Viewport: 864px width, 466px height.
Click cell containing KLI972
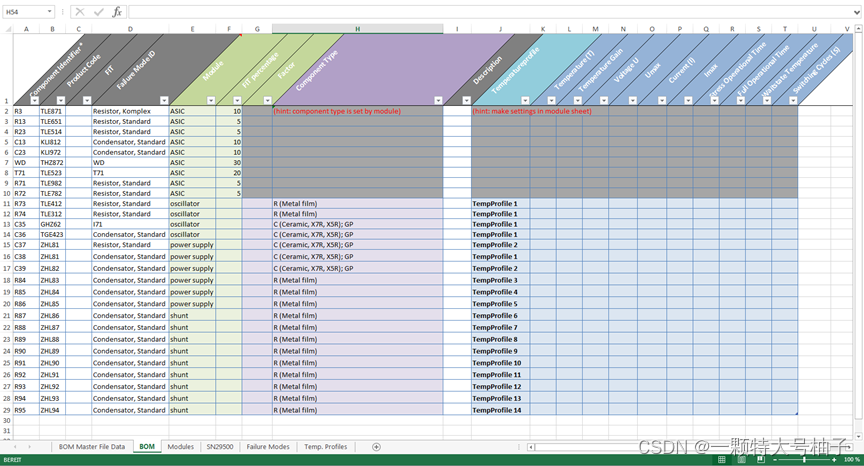(x=52, y=152)
